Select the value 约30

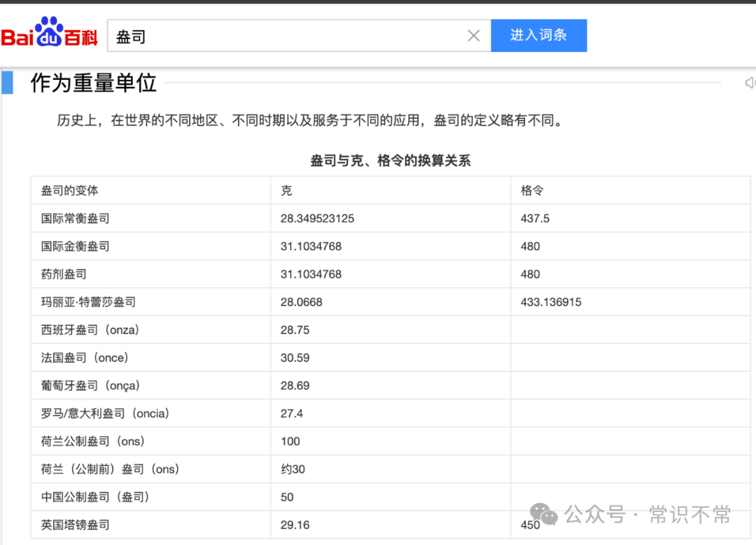pos(293,469)
